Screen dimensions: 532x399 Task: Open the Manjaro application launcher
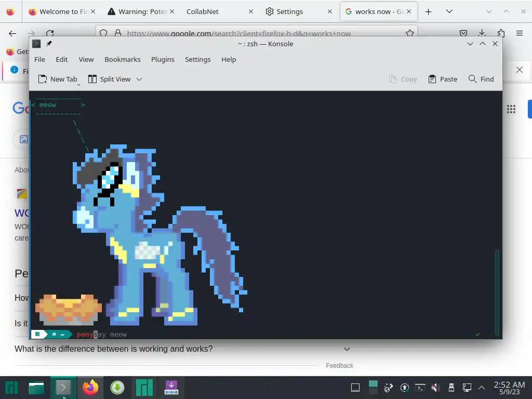[11, 388]
